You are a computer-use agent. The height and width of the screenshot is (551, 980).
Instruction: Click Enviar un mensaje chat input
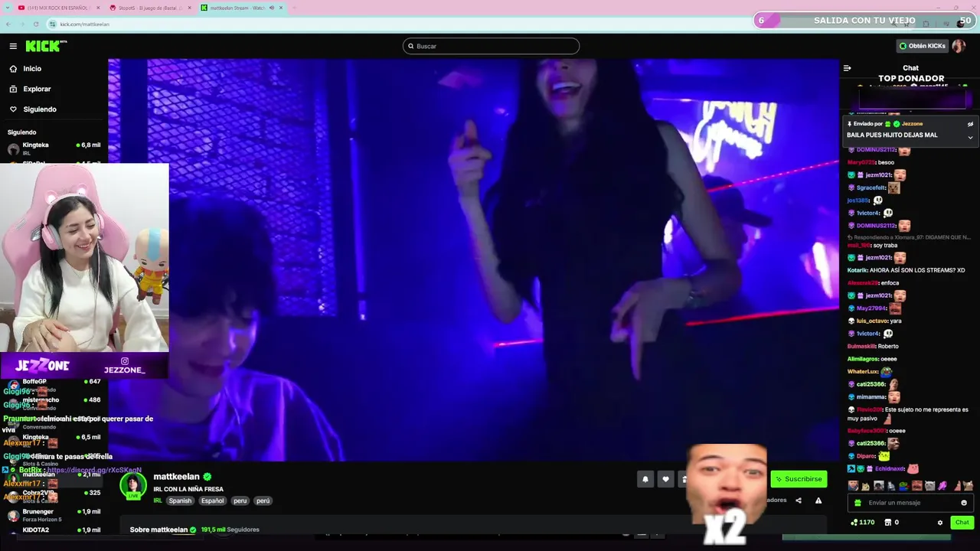[x=910, y=503]
